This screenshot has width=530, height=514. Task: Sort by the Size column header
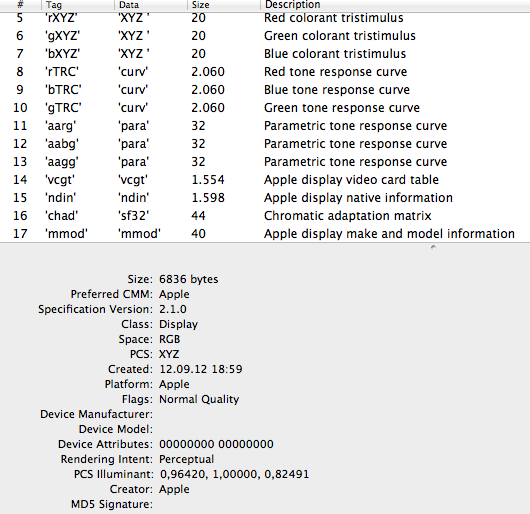(x=224, y=5)
